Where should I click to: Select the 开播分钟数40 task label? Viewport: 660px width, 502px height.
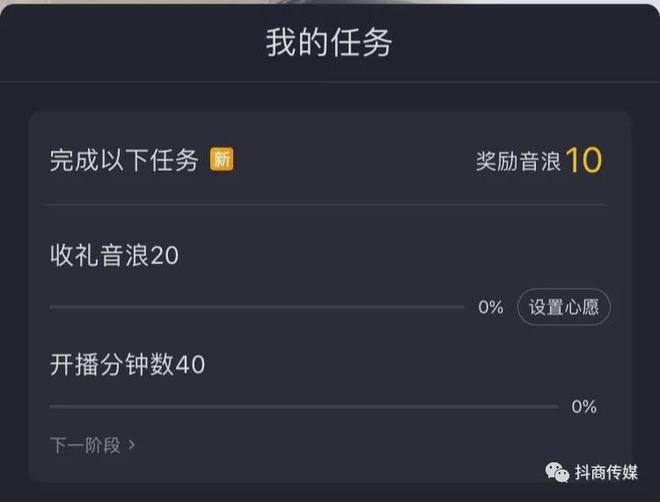click(x=127, y=365)
